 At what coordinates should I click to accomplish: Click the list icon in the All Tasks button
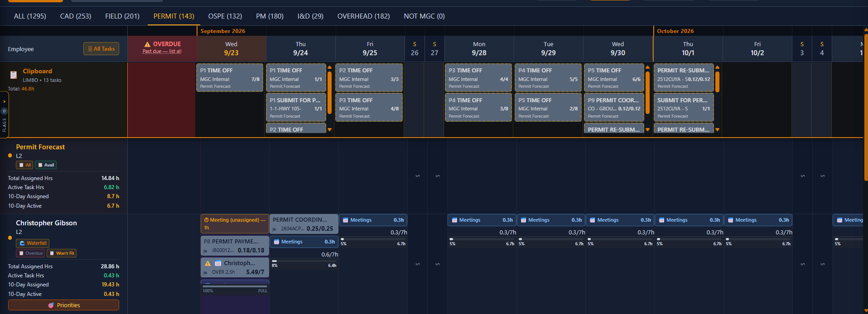coord(90,49)
